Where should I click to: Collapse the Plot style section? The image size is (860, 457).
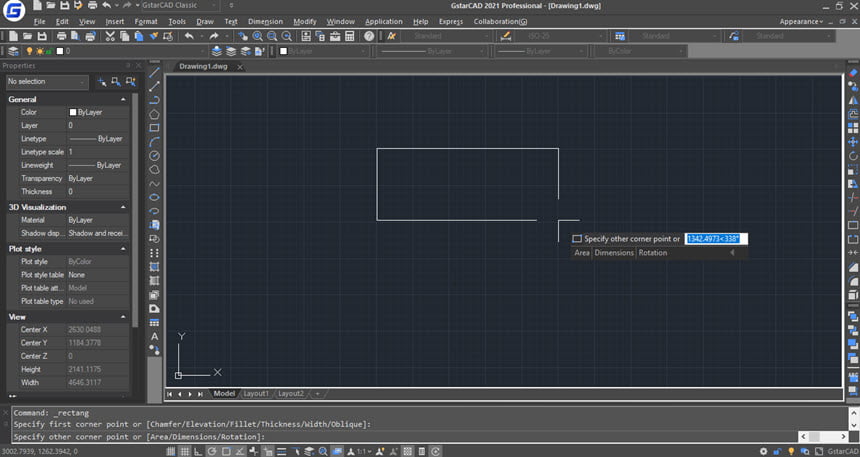click(x=123, y=249)
